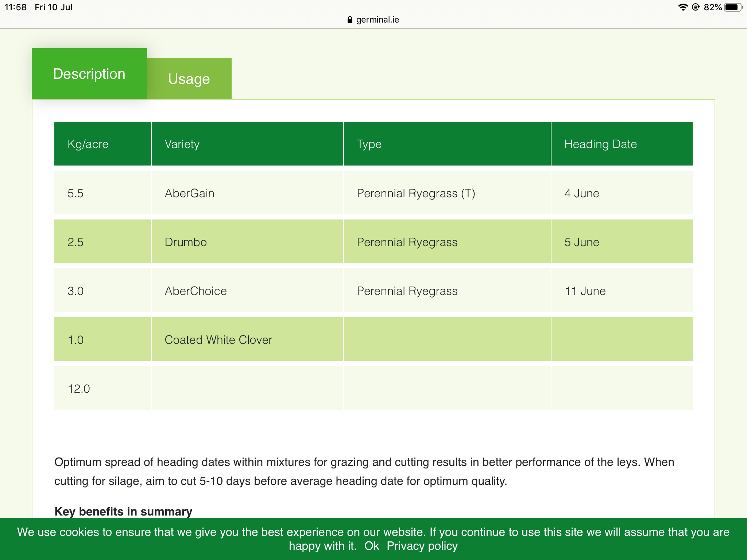Switch to the Usage tab
This screenshot has height=560, width=747.
189,79
